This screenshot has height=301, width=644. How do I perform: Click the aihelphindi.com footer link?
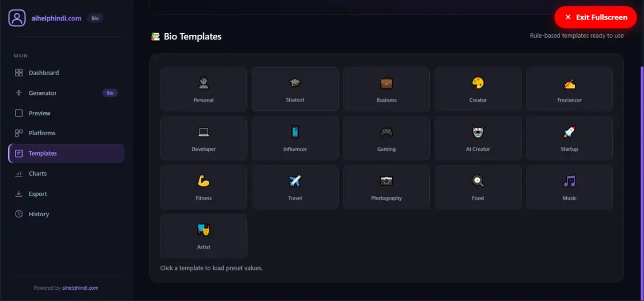pyautogui.click(x=80, y=288)
